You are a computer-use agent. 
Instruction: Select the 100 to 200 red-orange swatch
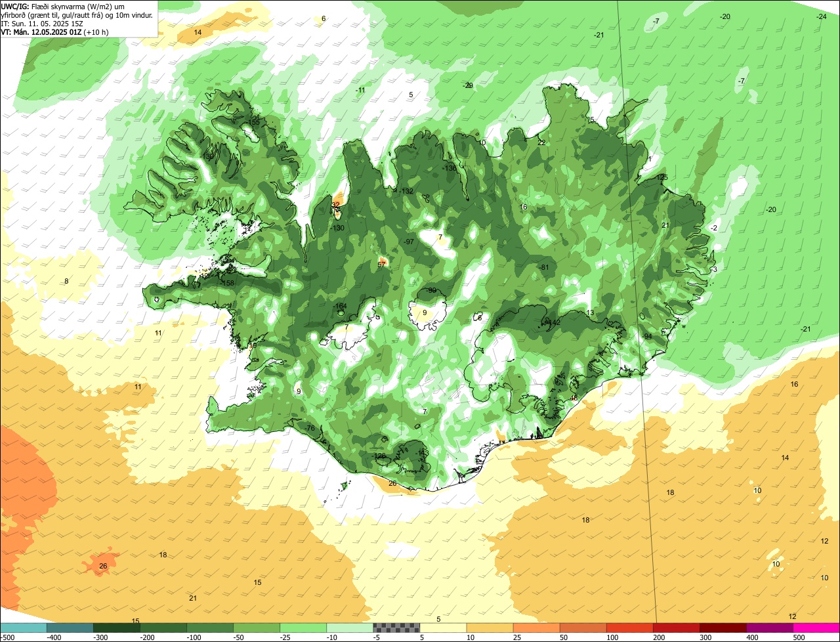point(629,628)
